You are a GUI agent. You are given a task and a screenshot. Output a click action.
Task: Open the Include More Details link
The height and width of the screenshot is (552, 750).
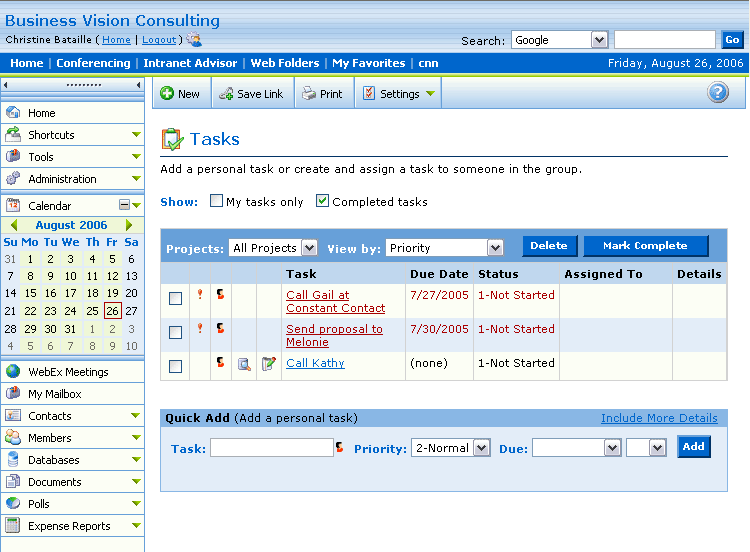coord(659,418)
